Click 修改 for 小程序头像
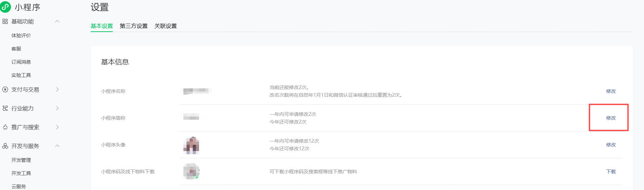 pyautogui.click(x=611, y=145)
